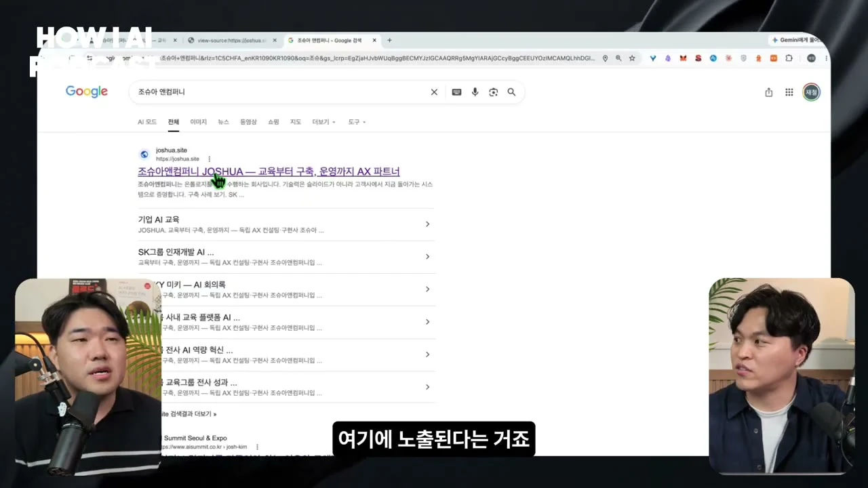Switch to the view-source:https://joshua tab
Screen dimensions: 868x488
(x=232, y=41)
